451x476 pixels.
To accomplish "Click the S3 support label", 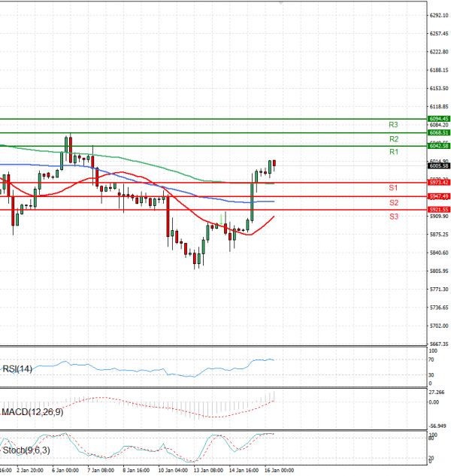I will click(394, 217).
